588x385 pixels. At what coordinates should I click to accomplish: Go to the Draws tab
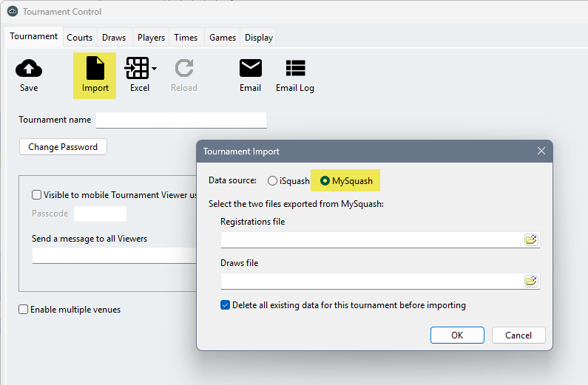[x=114, y=38]
